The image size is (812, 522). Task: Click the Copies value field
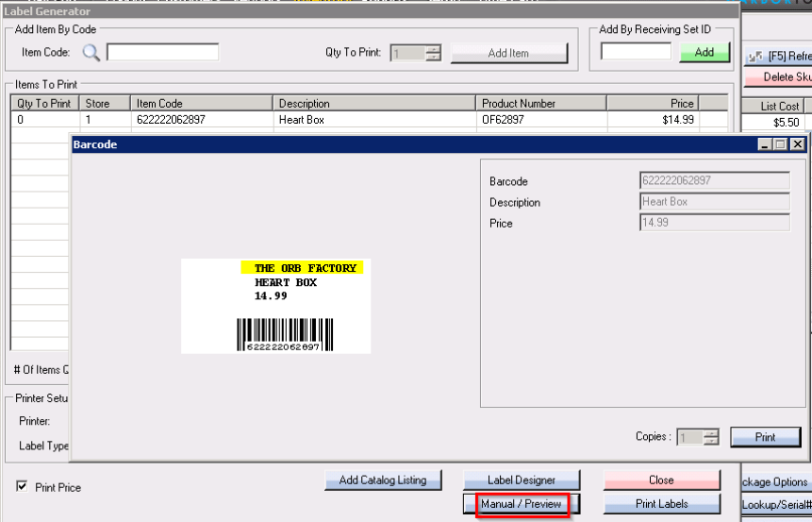pos(690,437)
